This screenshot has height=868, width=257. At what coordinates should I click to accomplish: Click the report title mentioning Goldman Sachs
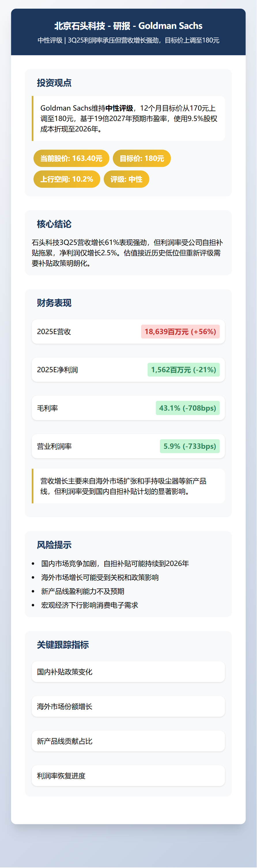[128, 26]
